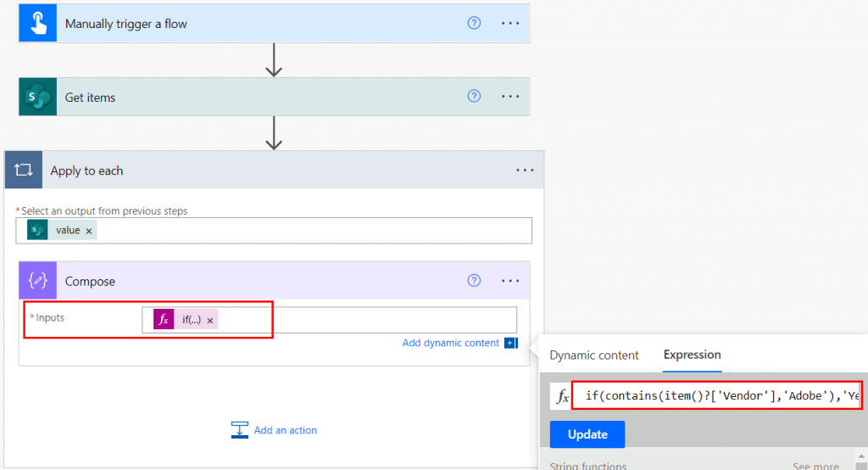Click the expression panel scrollbar up arrow

coord(861,456)
